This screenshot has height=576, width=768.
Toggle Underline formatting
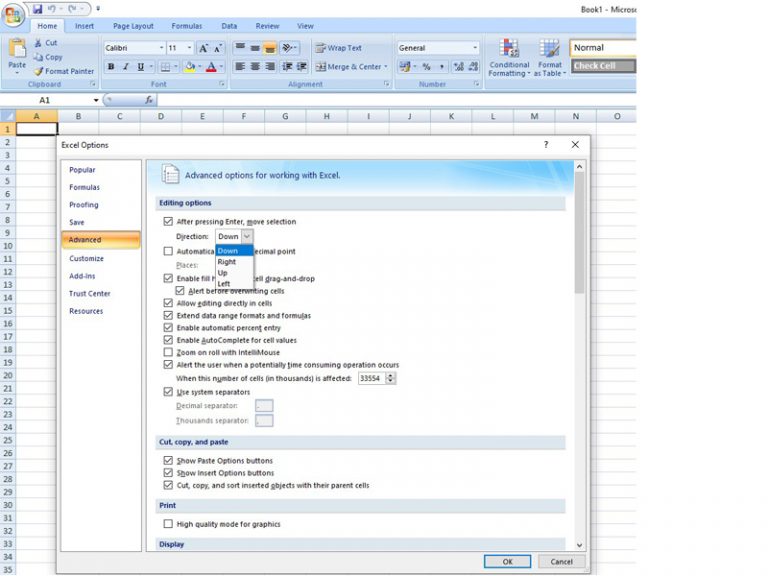point(141,67)
